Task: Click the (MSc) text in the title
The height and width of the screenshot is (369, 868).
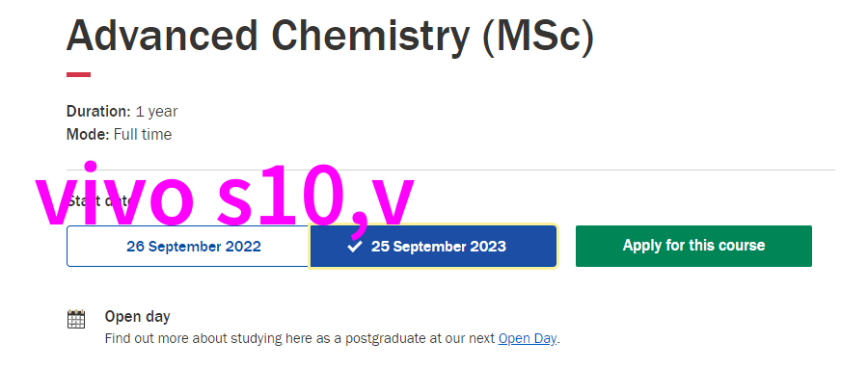Action: [x=538, y=37]
